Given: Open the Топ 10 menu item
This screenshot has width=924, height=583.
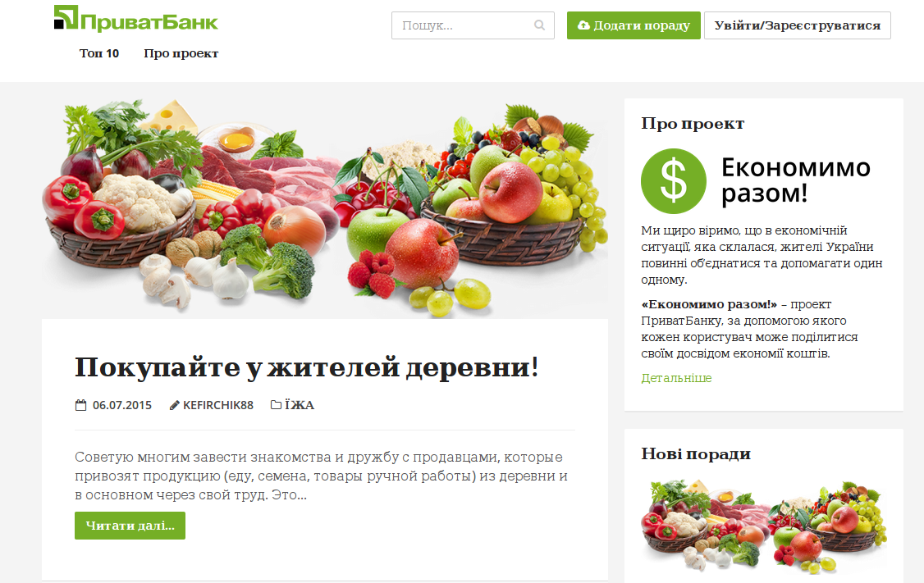Looking at the screenshot, I should click(99, 53).
